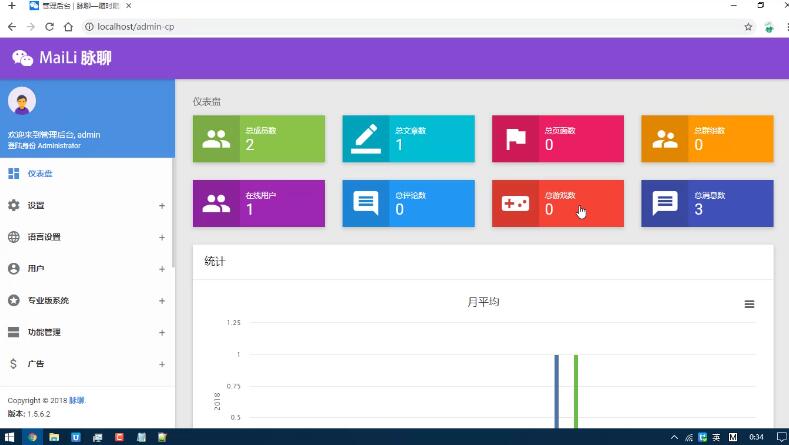The image size is (789, 445).
Task: Click the 脉聊 copyright link in footer
Action: [76, 400]
